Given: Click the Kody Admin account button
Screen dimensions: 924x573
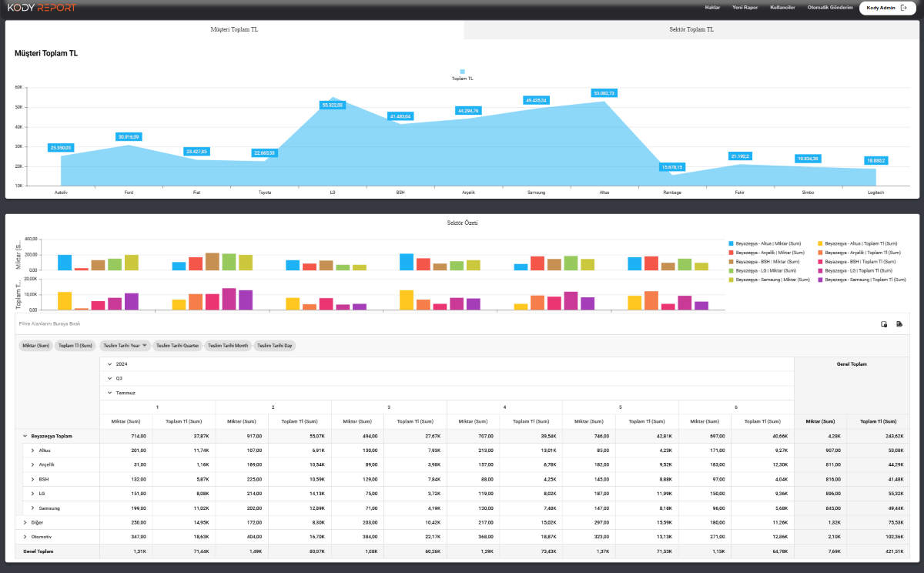Looking at the screenshot, I should 886,8.
